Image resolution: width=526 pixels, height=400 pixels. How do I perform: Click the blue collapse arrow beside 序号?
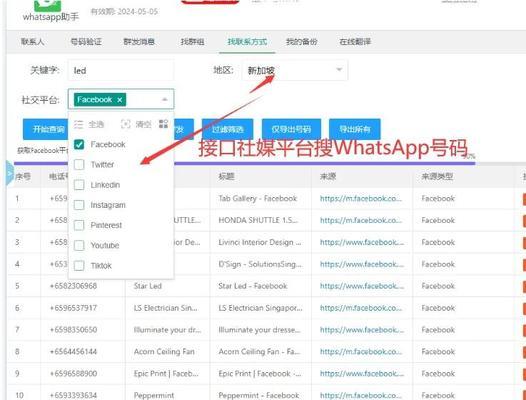point(9,173)
